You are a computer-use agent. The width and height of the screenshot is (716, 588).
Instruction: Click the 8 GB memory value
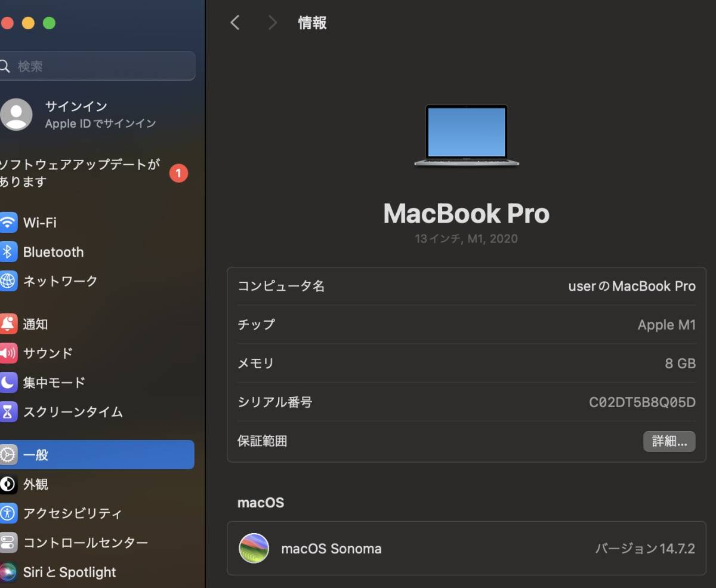tap(680, 363)
